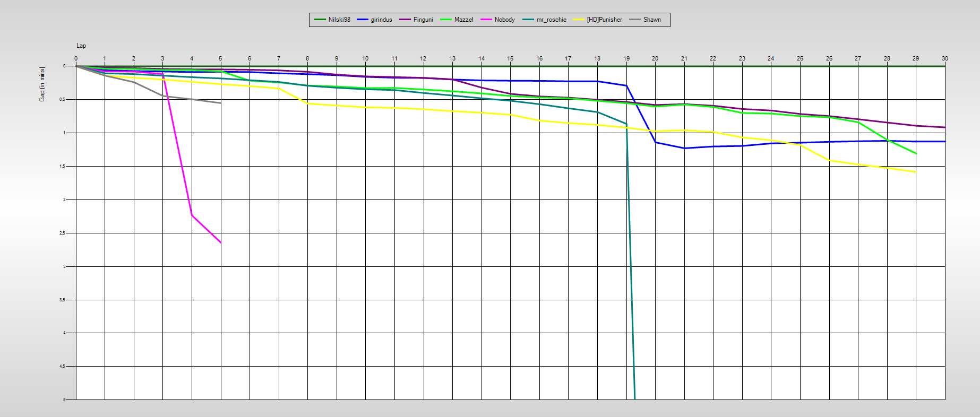Click the teal mr_roschie legend color line
Screen dimensions: 980x417
528,20
